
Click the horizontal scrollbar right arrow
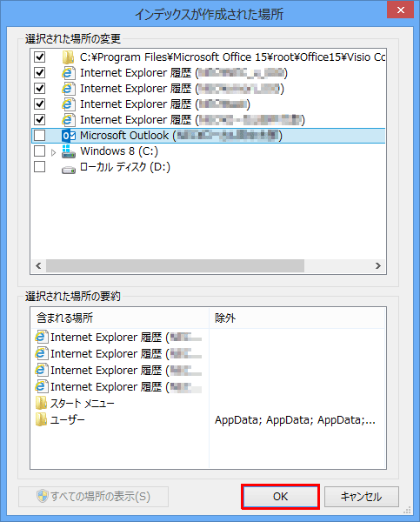[x=378, y=265]
